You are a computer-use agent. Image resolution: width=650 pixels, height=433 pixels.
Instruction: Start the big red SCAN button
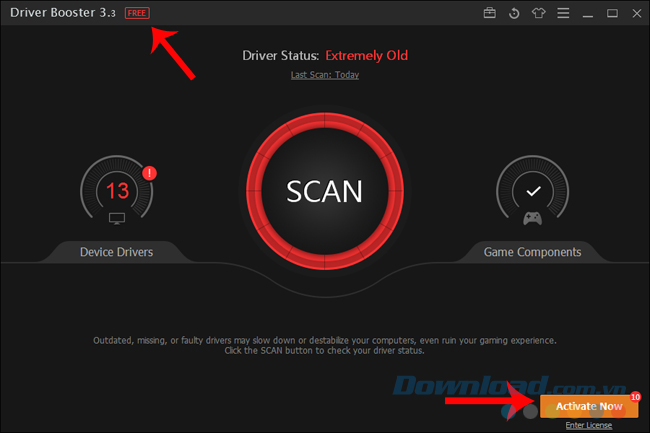point(325,191)
